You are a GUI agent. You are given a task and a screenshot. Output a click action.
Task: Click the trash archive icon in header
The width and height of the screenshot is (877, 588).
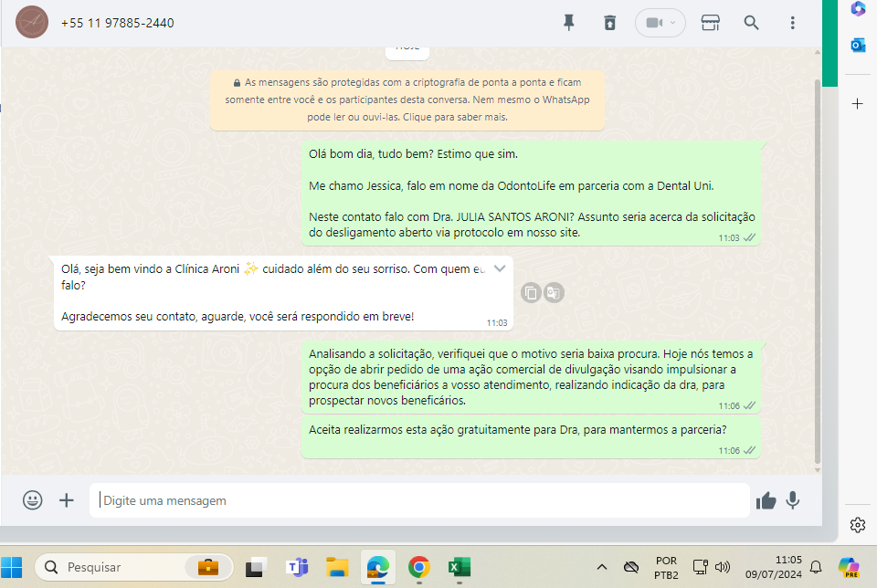click(x=610, y=23)
